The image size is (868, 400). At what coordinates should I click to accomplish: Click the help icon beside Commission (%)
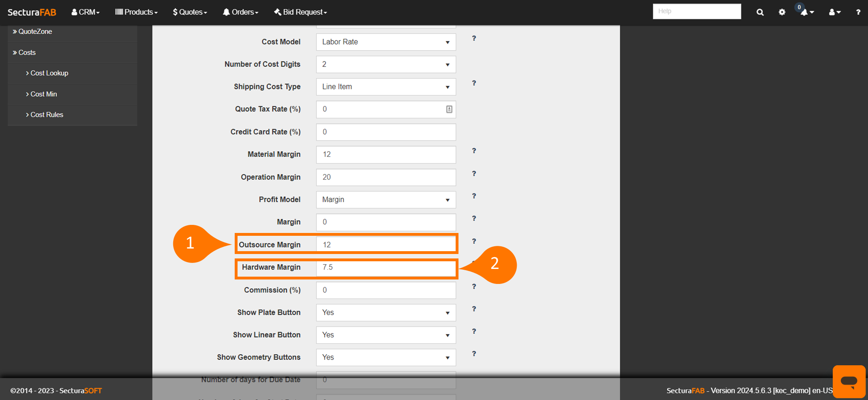tap(474, 287)
